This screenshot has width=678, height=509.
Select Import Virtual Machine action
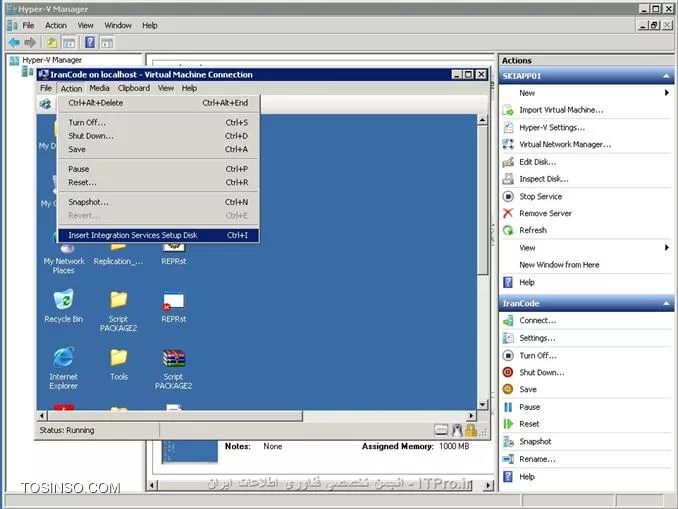point(561,110)
